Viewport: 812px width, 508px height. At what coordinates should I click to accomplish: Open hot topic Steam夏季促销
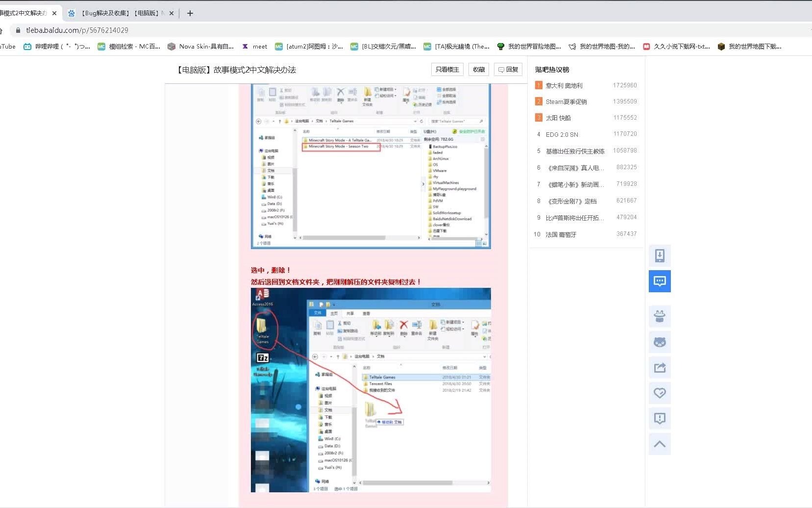[566, 102]
